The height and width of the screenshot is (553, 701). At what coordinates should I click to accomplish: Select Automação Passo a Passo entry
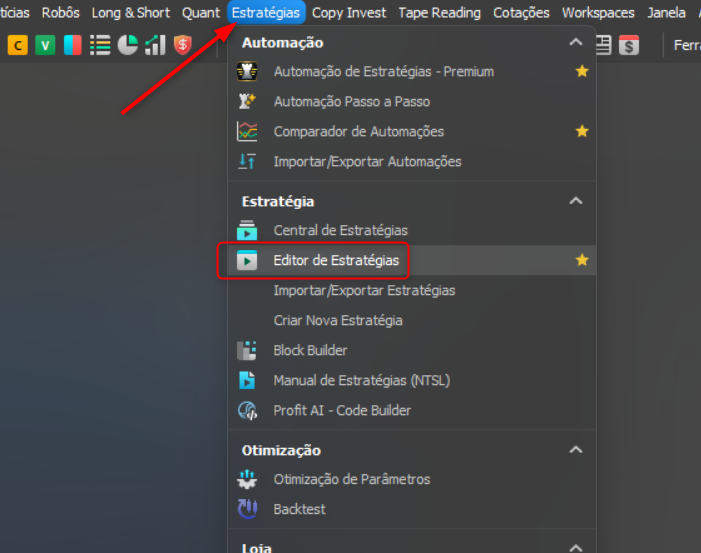click(412, 101)
